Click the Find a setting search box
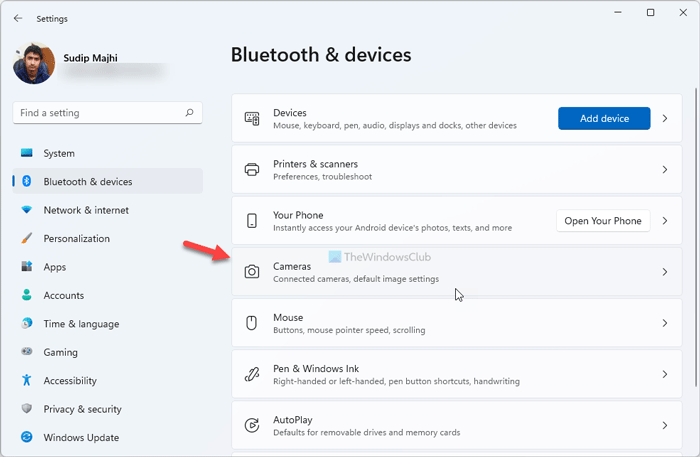Image resolution: width=700 pixels, height=457 pixels. (100, 114)
